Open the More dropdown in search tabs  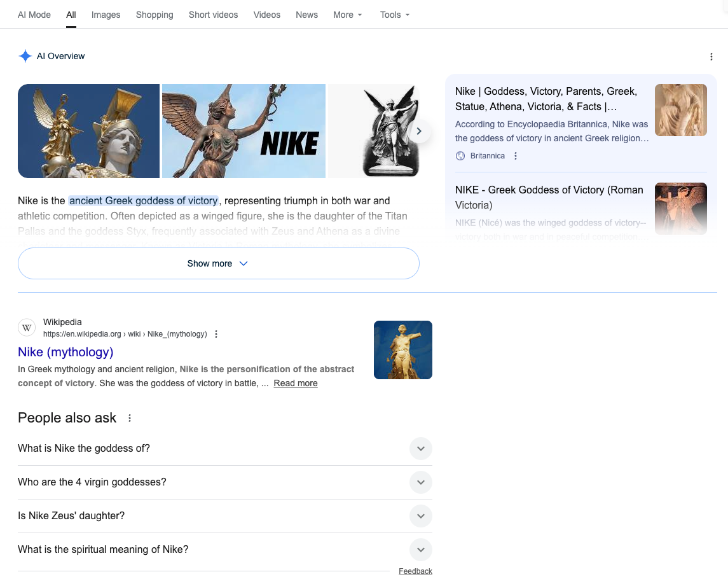pyautogui.click(x=347, y=15)
